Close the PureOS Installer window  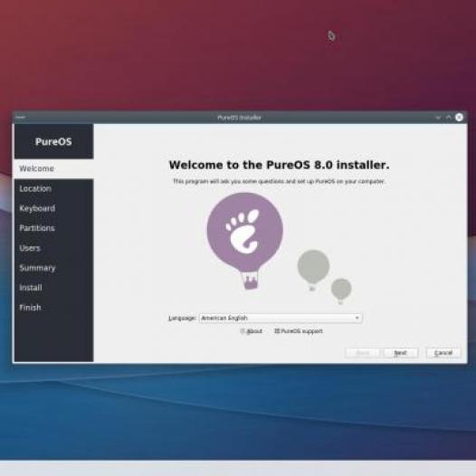click(459, 117)
